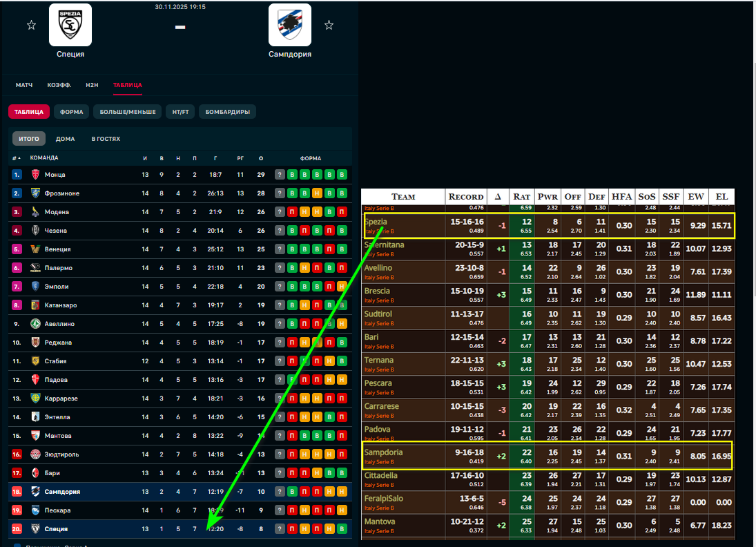The width and height of the screenshot is (756, 547).
Task: Click the Фрозиноне team crest icon
Action: [35, 193]
